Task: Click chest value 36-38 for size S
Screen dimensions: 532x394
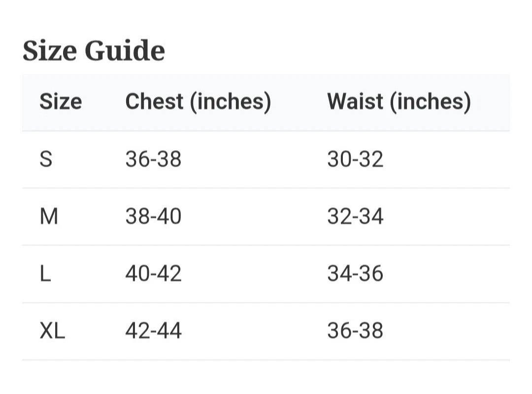Action: coord(153,159)
